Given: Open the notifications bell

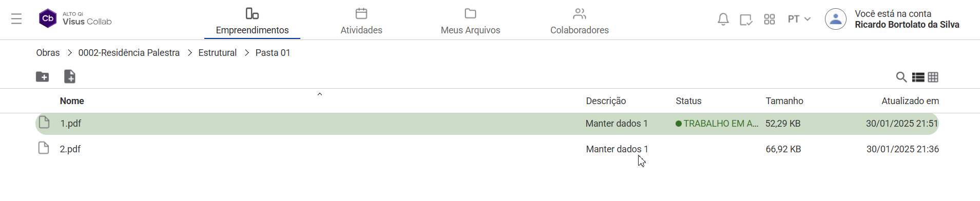Looking at the screenshot, I should pyautogui.click(x=723, y=19).
